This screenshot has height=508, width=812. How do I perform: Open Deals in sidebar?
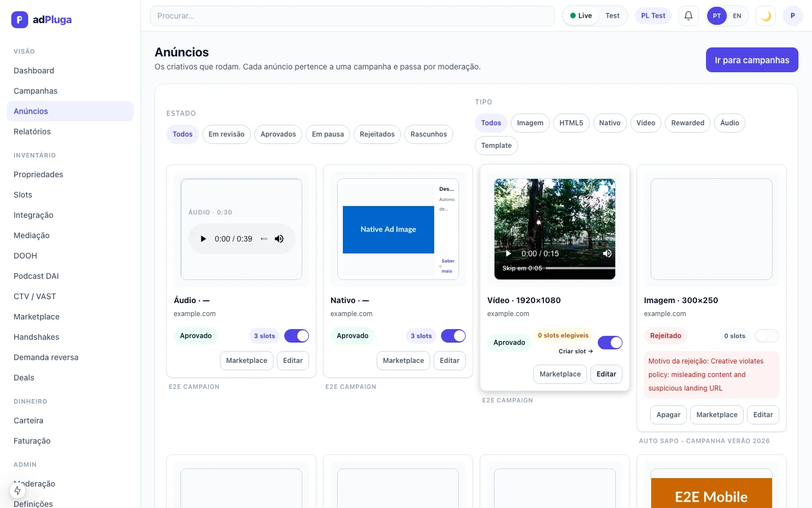click(70, 378)
